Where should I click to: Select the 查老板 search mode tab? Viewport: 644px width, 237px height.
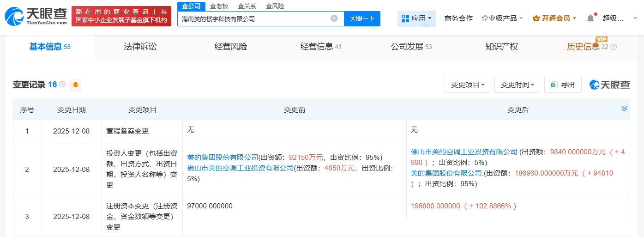point(219,6)
